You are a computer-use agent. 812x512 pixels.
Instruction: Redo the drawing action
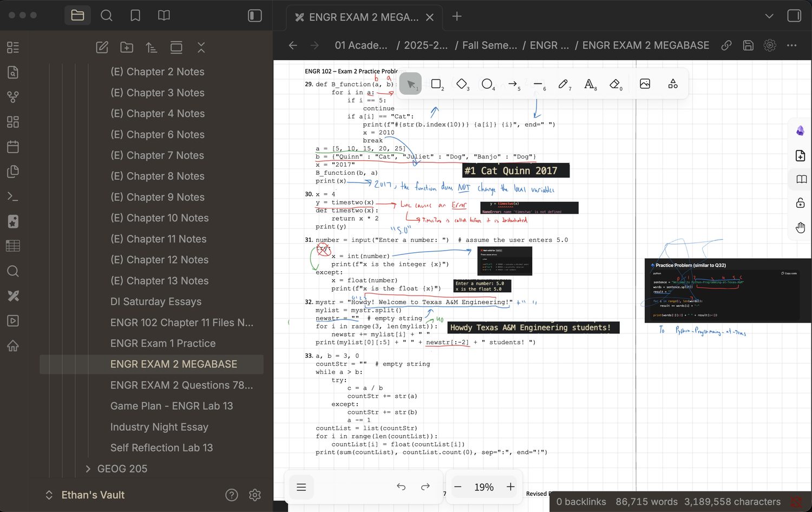point(425,487)
